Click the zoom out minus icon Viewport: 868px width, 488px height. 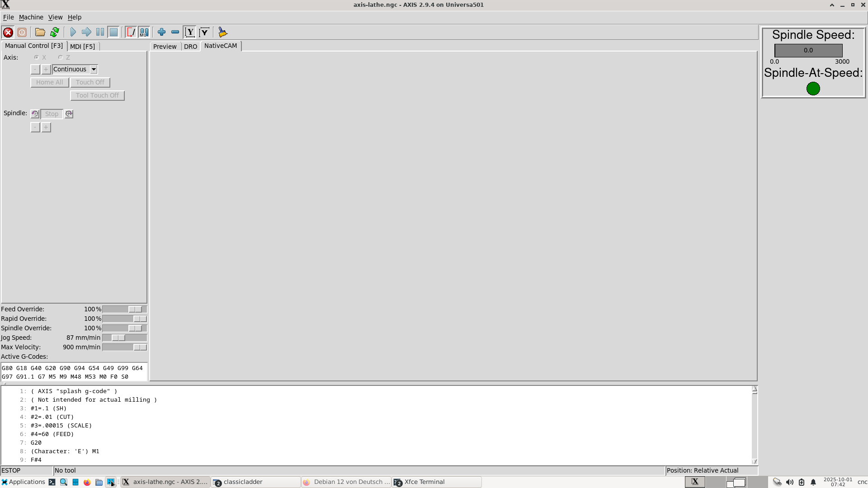(175, 32)
